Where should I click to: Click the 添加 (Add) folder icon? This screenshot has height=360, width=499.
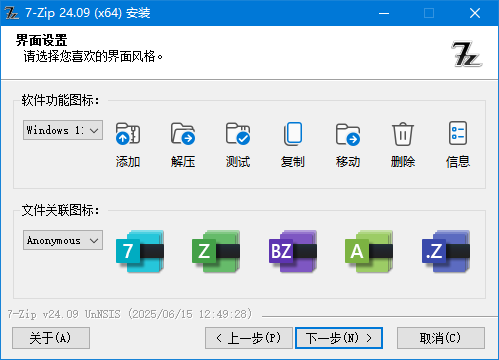pyautogui.click(x=128, y=134)
